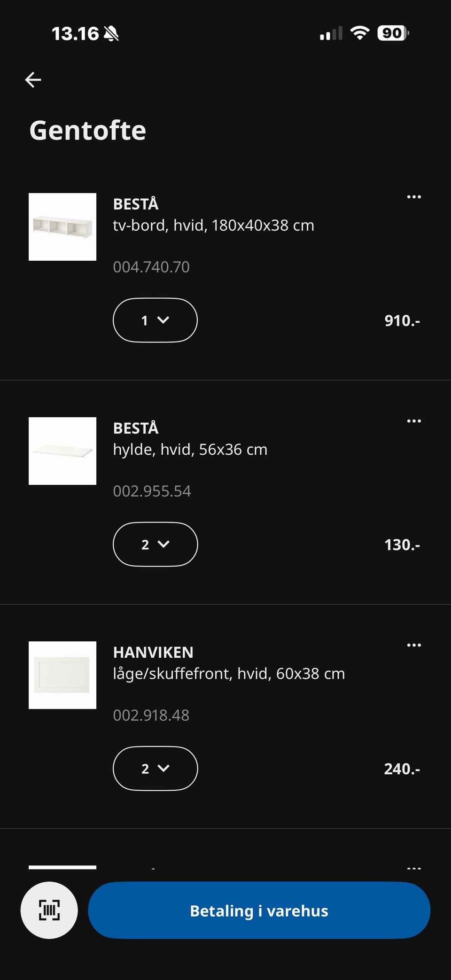451x980 pixels.
Task: Open BESTÅ hylde product thumbnail
Action: [x=62, y=451]
